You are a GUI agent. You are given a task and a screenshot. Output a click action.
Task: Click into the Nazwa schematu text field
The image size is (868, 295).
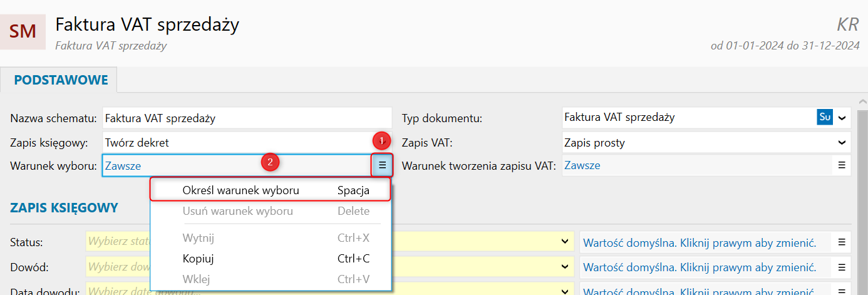(247, 117)
